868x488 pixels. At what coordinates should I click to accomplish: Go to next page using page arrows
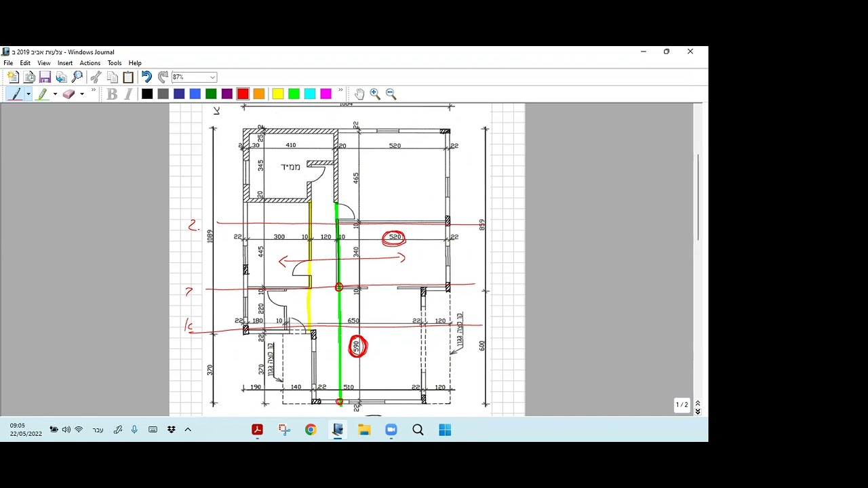coord(698,411)
